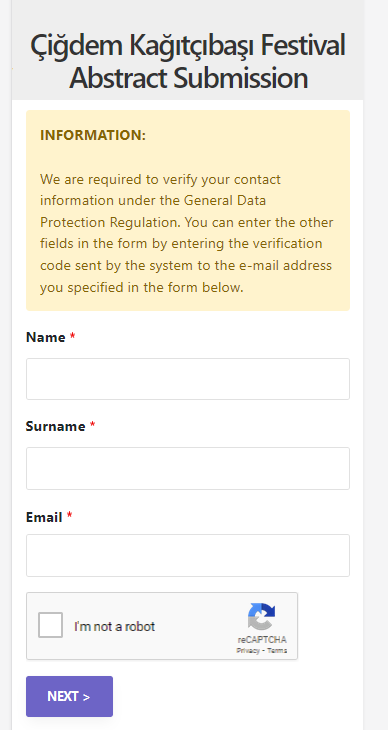This screenshot has width=388, height=750.
Task: Click the Surname field label
Action: pos(55,426)
